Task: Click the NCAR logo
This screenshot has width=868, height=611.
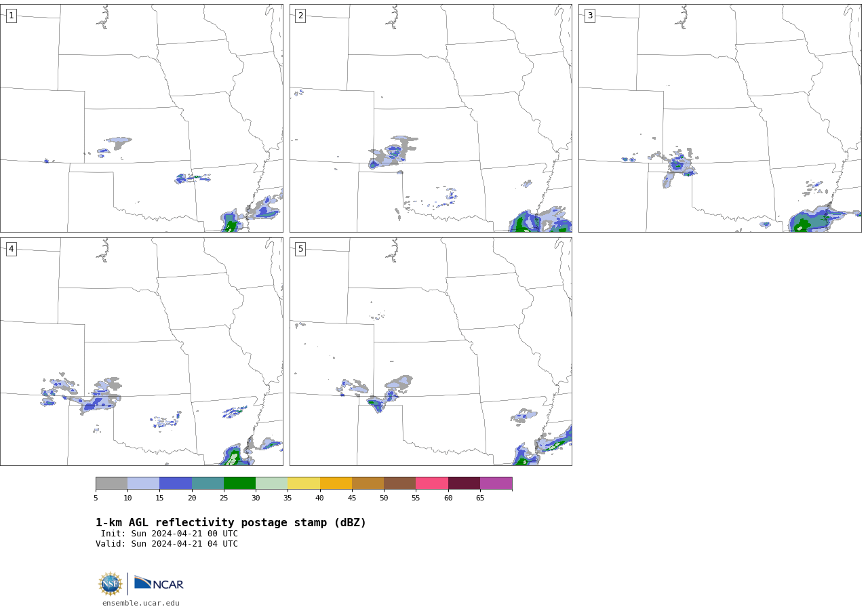Action: (159, 583)
